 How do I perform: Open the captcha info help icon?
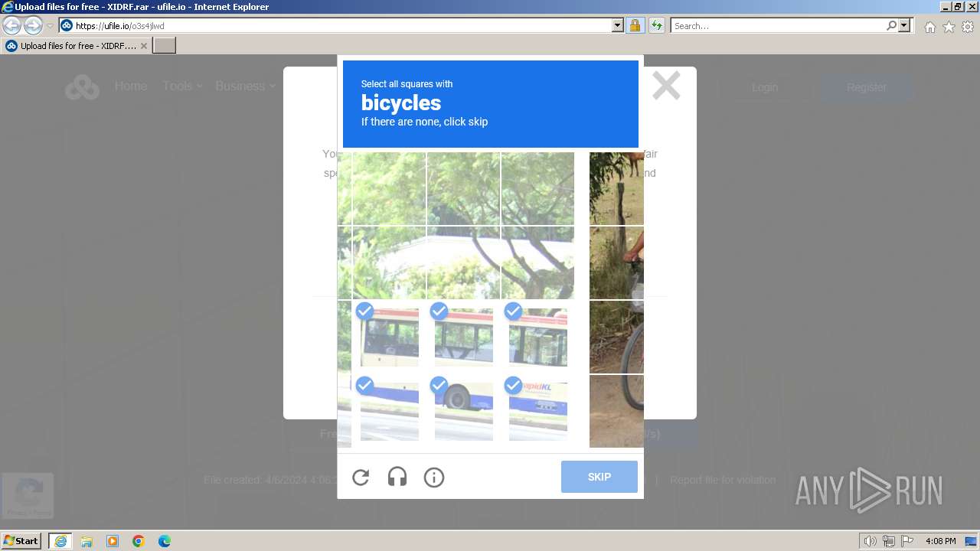(x=434, y=478)
